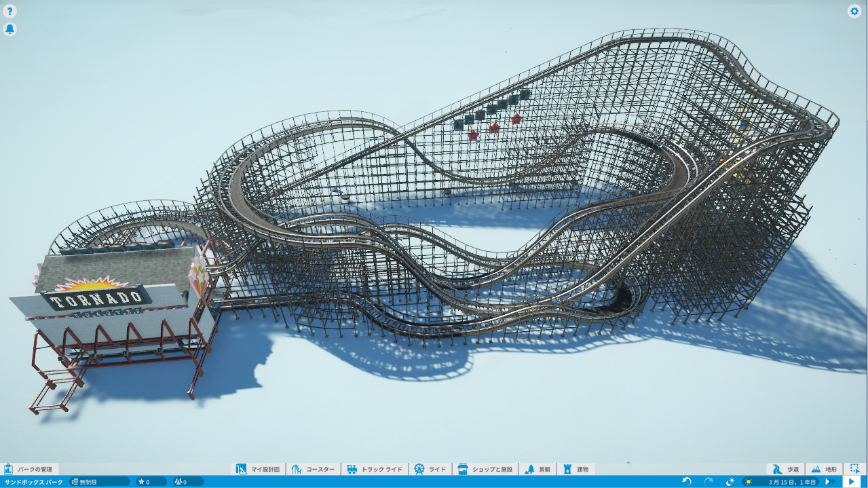The height and width of the screenshot is (488, 868).
Task: Open the トラック ライド track rides tab
Action: pyautogui.click(x=375, y=469)
